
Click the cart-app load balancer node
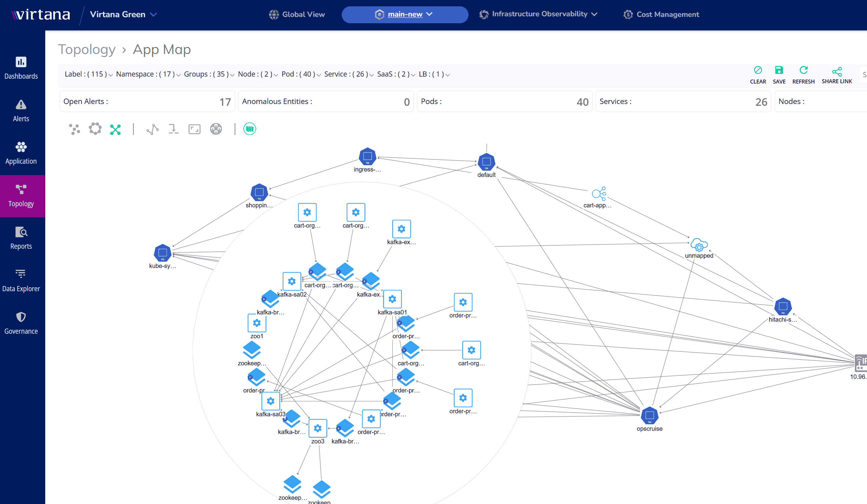pos(599,194)
